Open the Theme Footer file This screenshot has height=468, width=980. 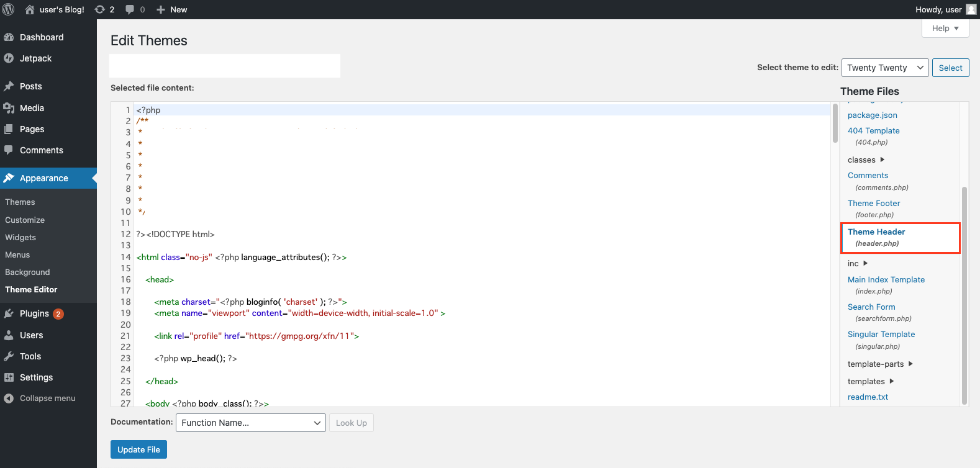(874, 204)
